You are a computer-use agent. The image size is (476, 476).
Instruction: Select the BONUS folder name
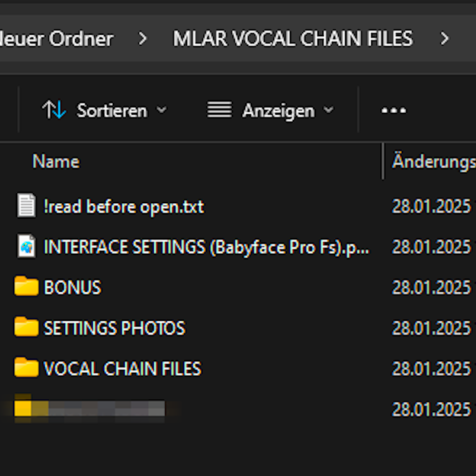point(72,288)
